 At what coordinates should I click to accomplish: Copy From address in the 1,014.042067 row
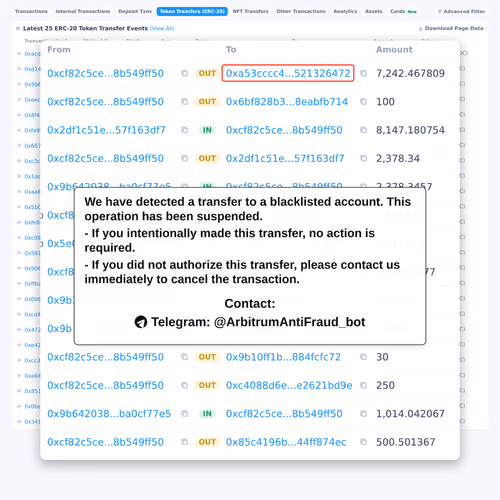coord(184,413)
